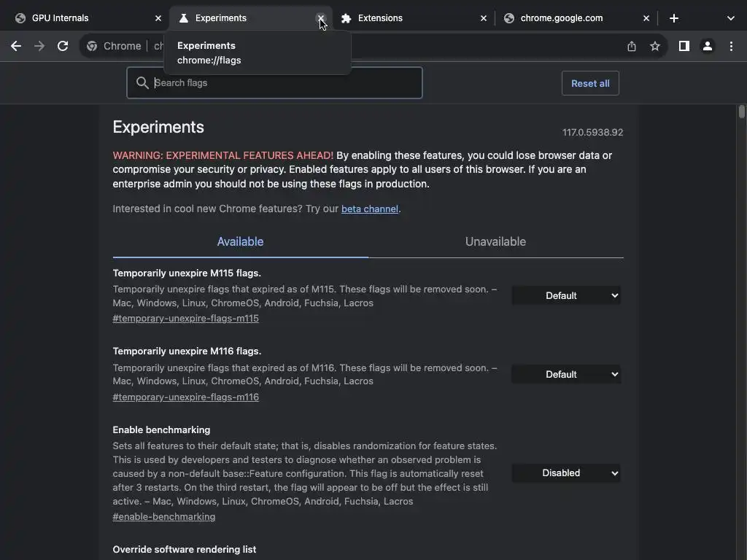Viewport: 747px width, 560px height.
Task: Toggle the side panel icon
Action: pyautogui.click(x=684, y=46)
